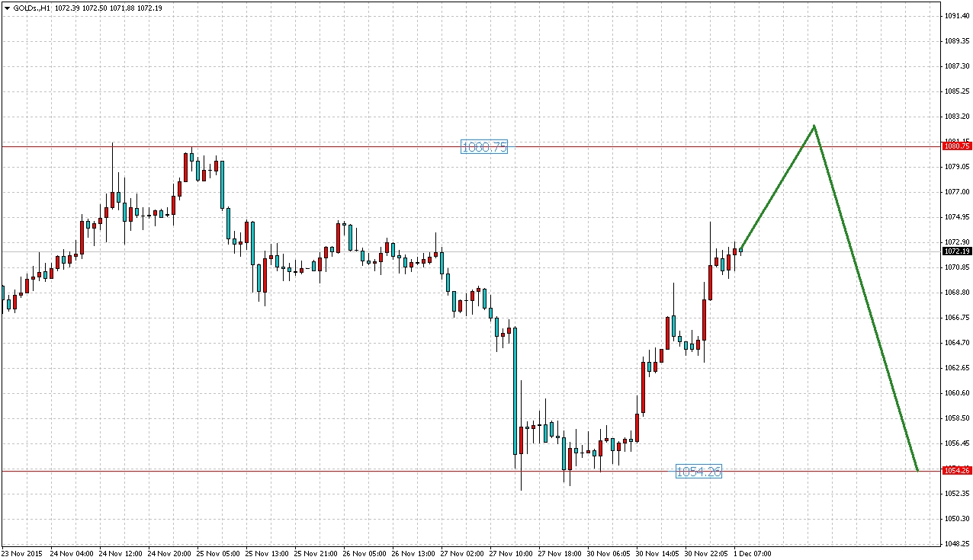
Task: Click the 23 Nov 2015 date label
Action: click(x=23, y=553)
